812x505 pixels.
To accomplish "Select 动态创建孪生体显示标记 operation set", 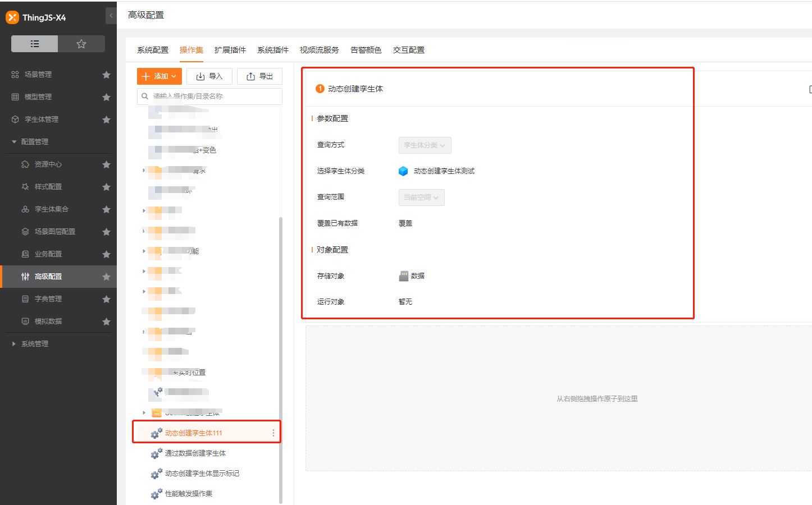I will click(x=202, y=474).
